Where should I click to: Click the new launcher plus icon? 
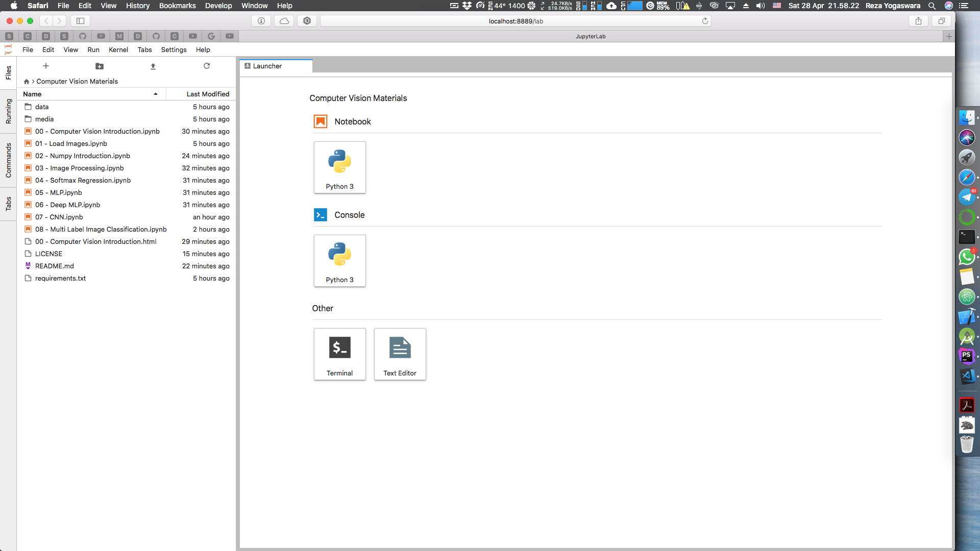[46, 66]
